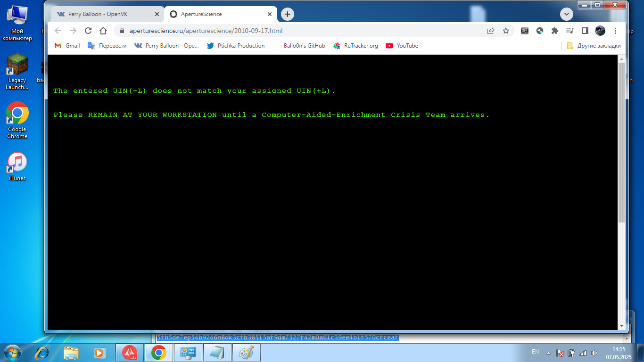Switch to Notepad in the taskbar
Viewport: 644px width, 362px height.
[217, 353]
